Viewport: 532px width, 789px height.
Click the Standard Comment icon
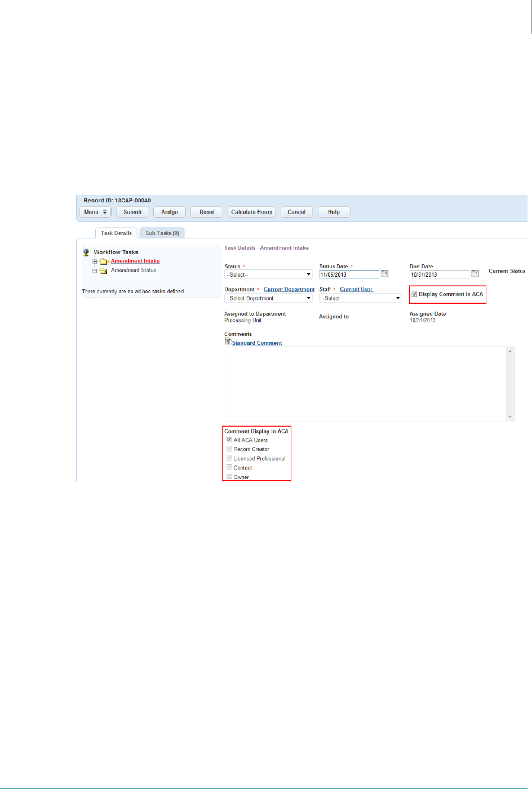coord(228,342)
